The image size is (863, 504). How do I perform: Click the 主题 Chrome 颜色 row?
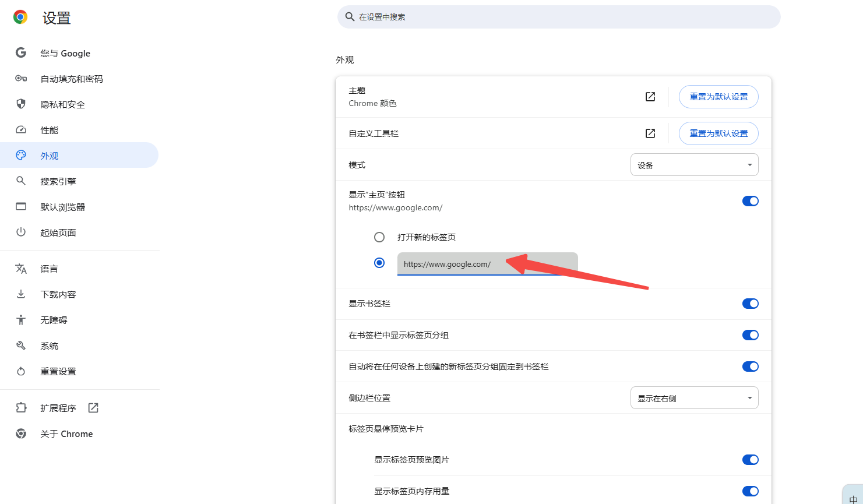554,97
